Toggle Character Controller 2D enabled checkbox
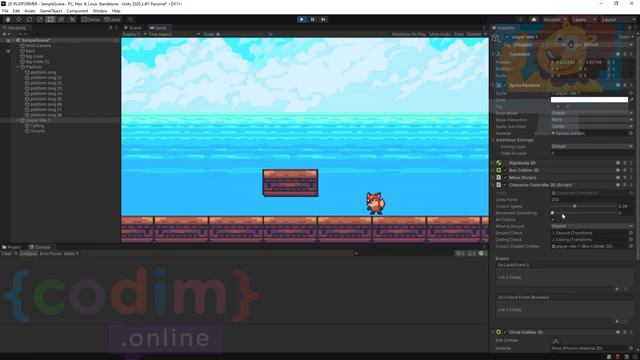Screen dimensions: 640x360 505,185
